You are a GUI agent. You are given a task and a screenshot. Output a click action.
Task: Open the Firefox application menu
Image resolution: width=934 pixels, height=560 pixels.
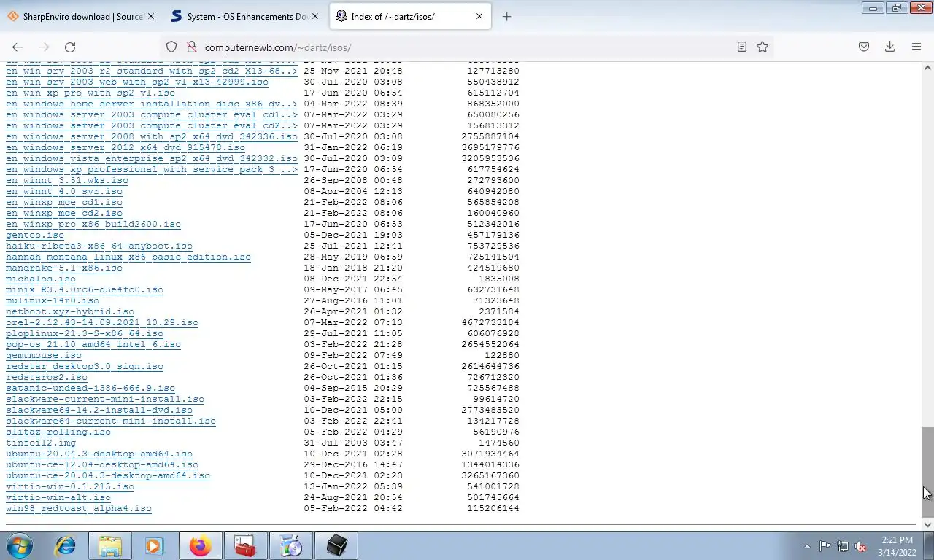click(916, 47)
